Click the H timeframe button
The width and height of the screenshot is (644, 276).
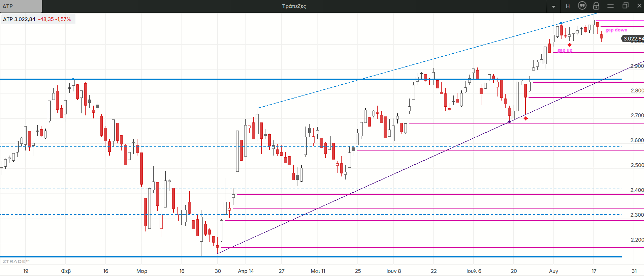pyautogui.click(x=568, y=6)
